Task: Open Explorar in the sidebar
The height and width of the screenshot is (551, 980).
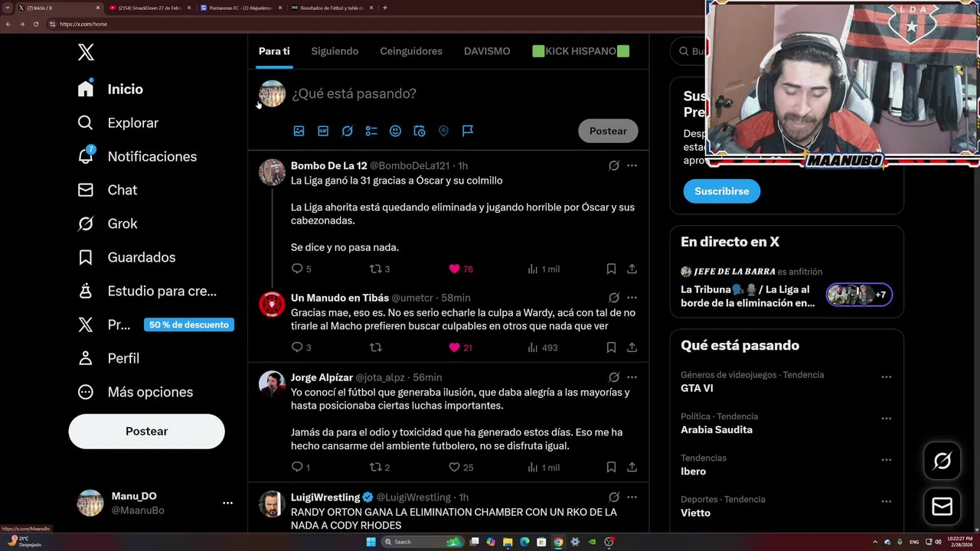Action: 119,122
